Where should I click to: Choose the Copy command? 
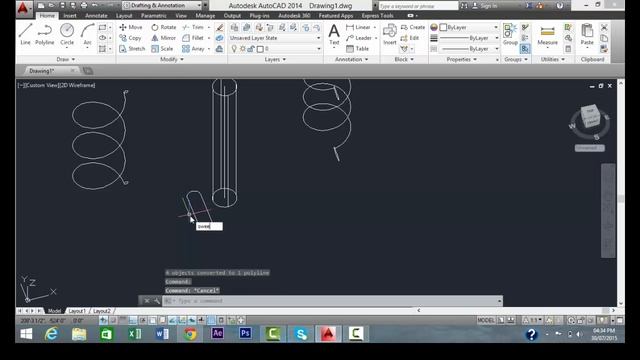tap(130, 38)
